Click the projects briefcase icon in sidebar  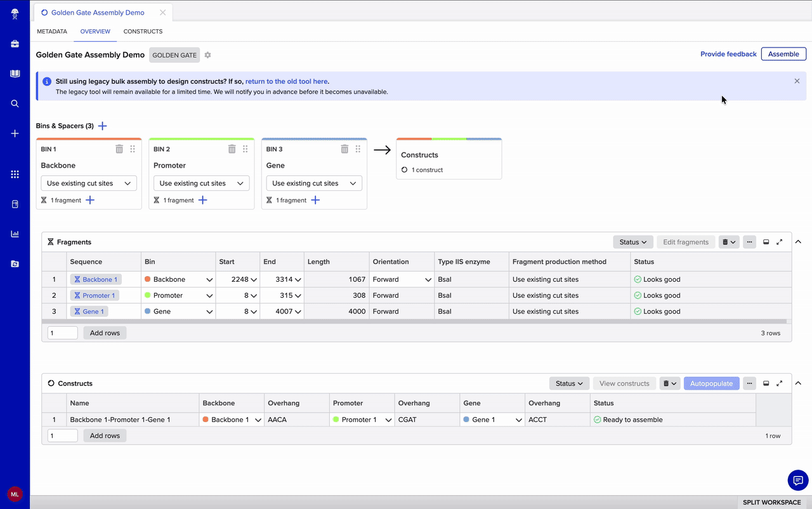14,43
